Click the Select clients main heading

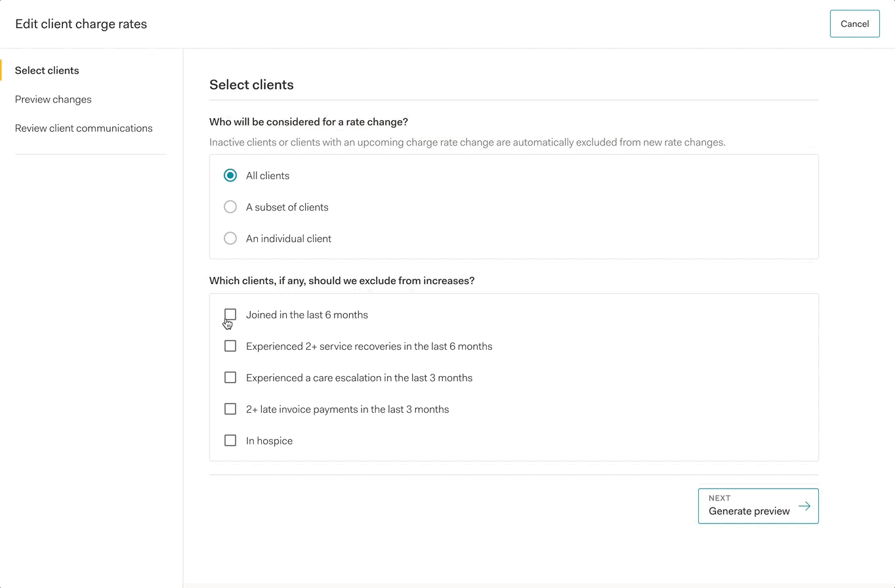tap(251, 85)
